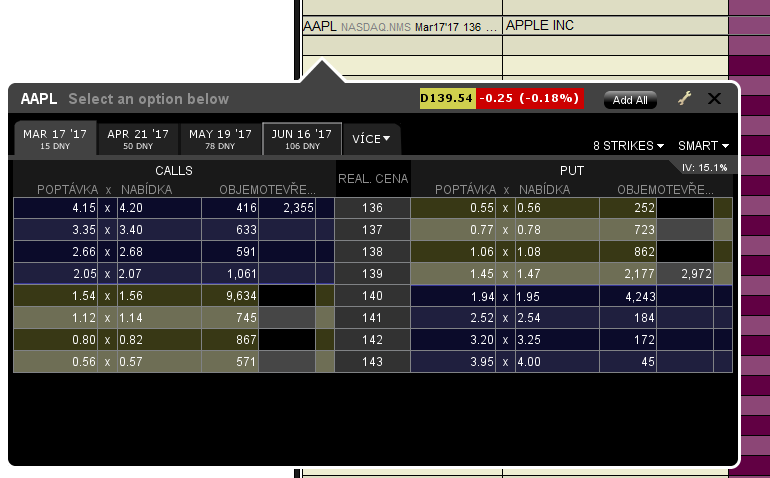Click strike price 136
Image resolution: width=770 pixels, height=478 pixels.
pyautogui.click(x=372, y=208)
